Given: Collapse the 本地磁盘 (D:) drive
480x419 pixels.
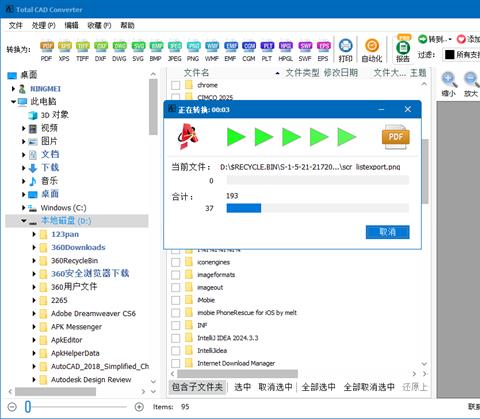Looking at the screenshot, I should pos(24,221).
